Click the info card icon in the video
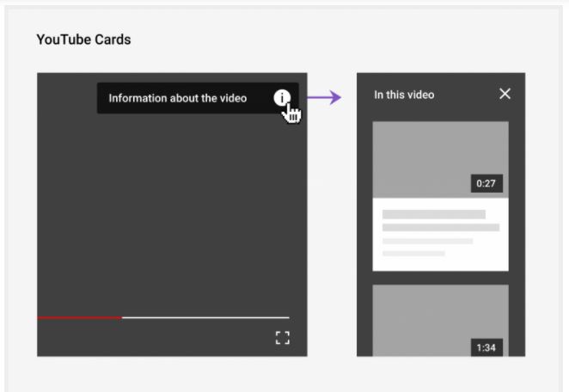569x392 pixels. (x=282, y=98)
